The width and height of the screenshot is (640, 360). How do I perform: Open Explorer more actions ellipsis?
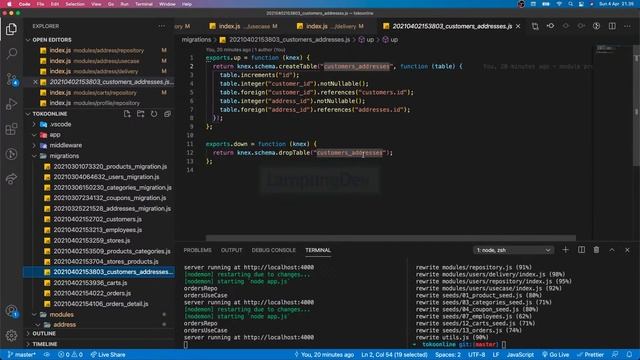162,26
